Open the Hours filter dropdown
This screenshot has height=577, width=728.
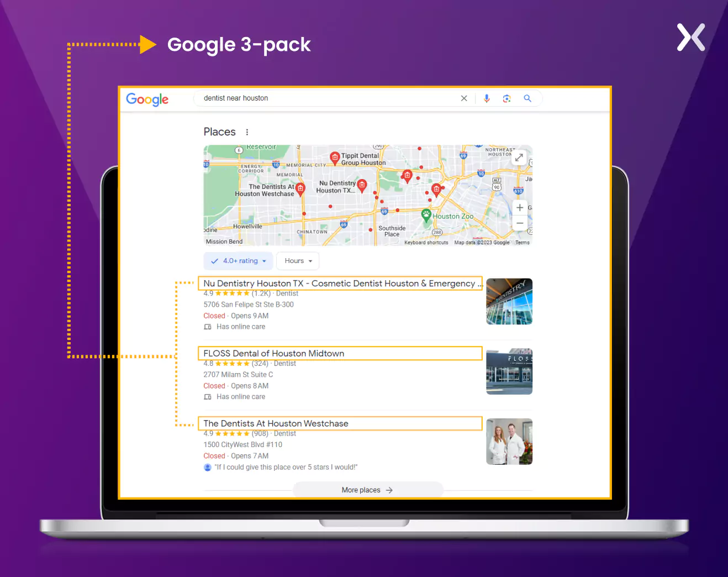pyautogui.click(x=298, y=261)
